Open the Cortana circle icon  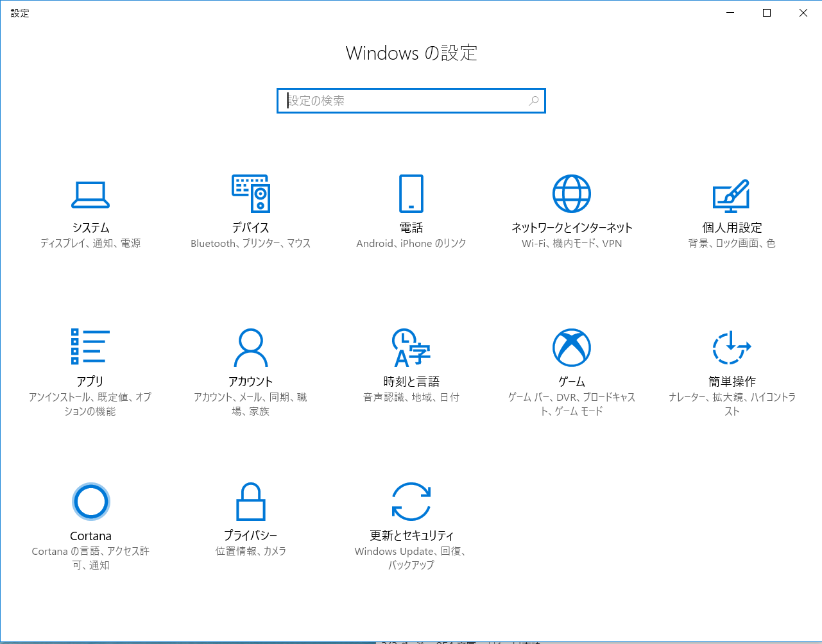click(90, 502)
